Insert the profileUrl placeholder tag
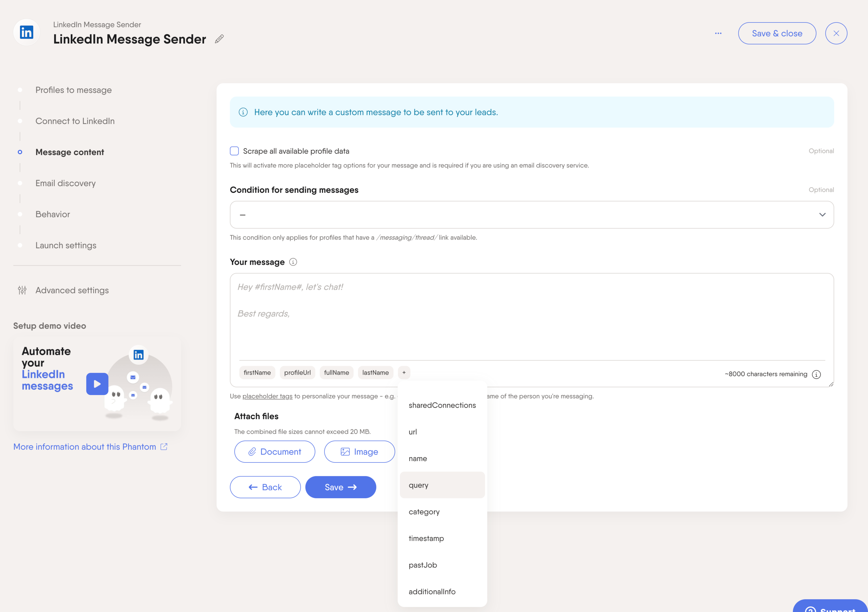This screenshot has height=612, width=868. point(298,373)
